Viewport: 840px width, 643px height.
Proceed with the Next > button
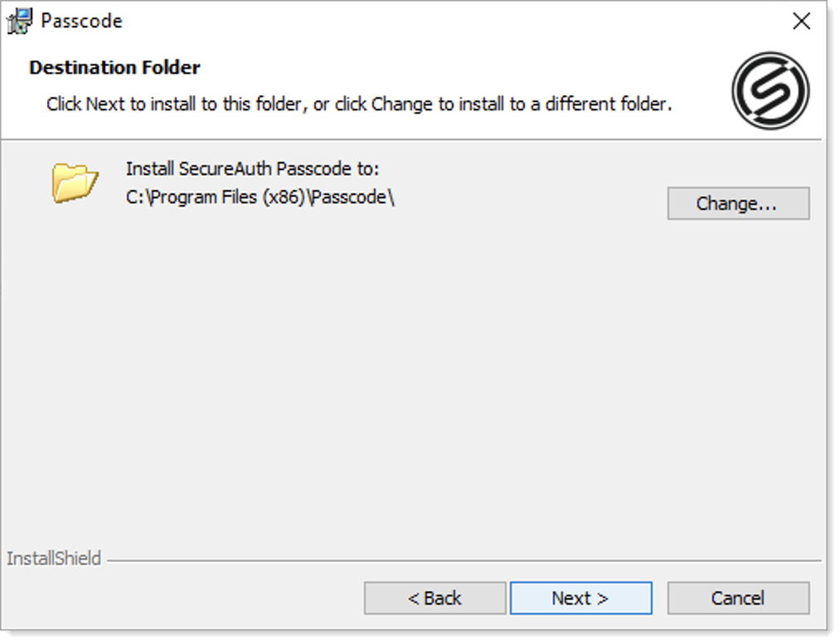coord(580,598)
